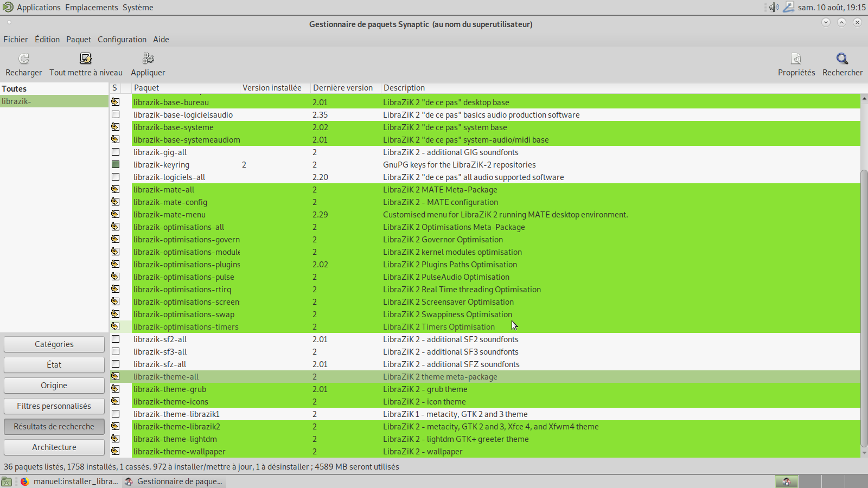The height and width of the screenshot is (488, 868).
Task: Click the status icon for librazik-optimisations-screen
Action: tap(116, 301)
